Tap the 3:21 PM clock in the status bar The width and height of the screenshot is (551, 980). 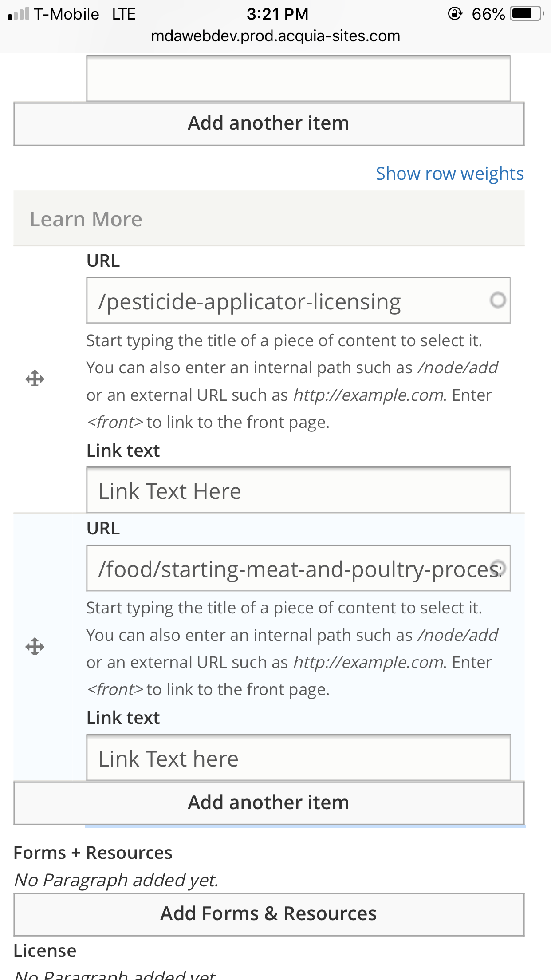coord(277,14)
